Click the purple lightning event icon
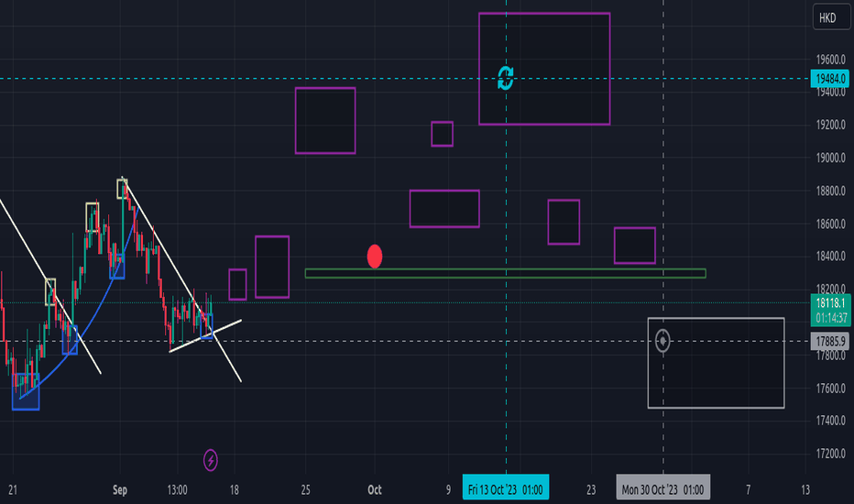This screenshot has height=504, width=854. 210,460
